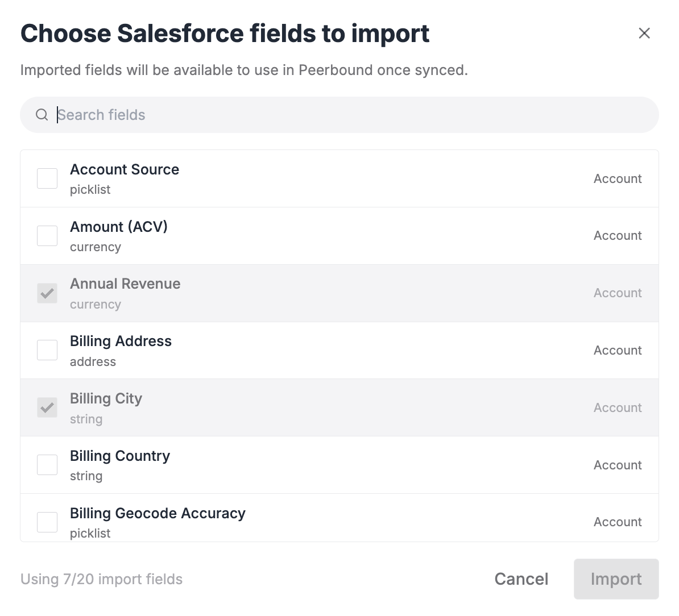Click the Account tag on Billing Address row
The height and width of the screenshot is (616, 679).
click(618, 351)
